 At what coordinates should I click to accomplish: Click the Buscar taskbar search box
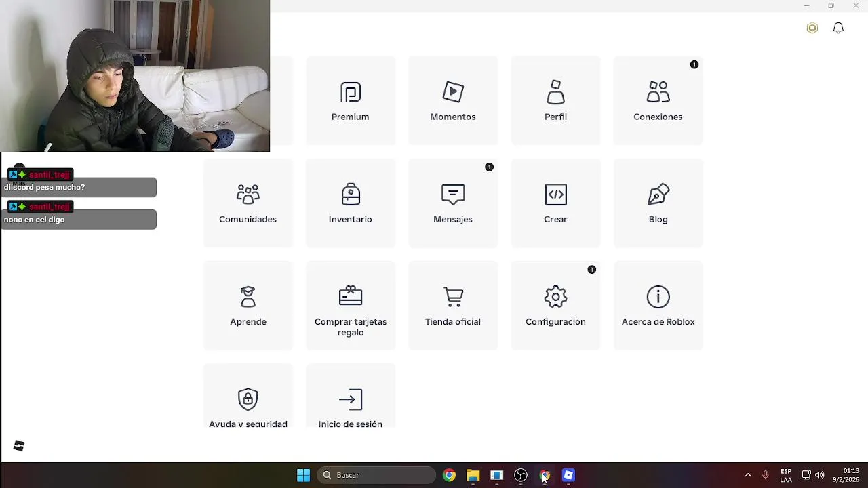(x=377, y=475)
